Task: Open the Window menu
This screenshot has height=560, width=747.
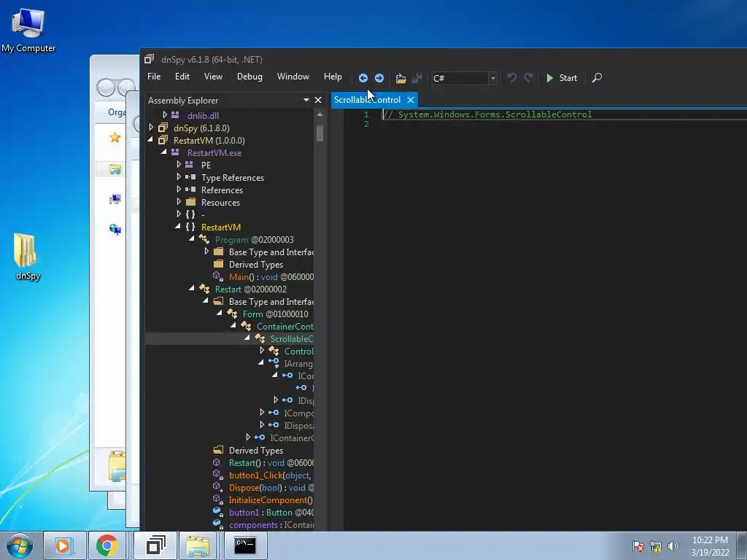Action: pos(293,77)
